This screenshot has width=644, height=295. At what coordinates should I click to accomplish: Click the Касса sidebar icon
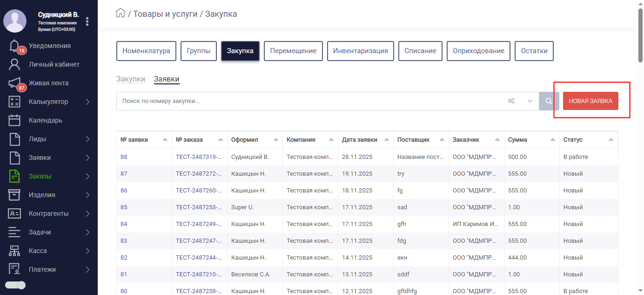point(14,251)
